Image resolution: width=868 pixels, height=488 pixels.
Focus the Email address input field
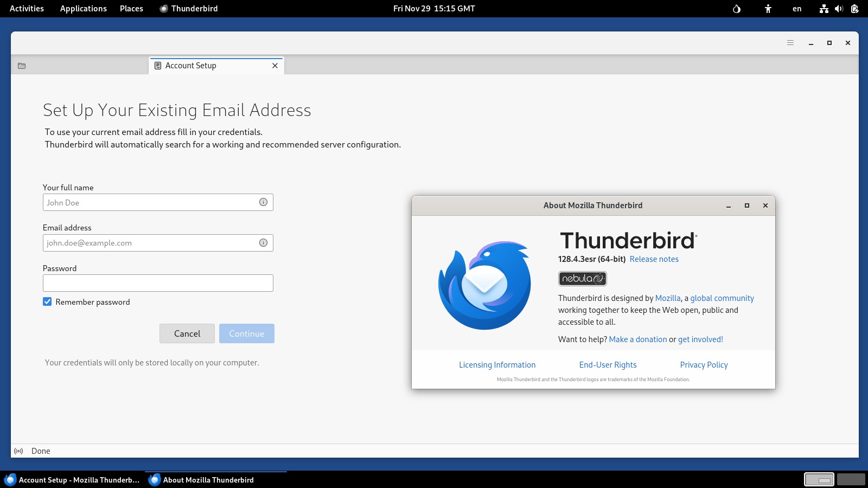pos(158,243)
